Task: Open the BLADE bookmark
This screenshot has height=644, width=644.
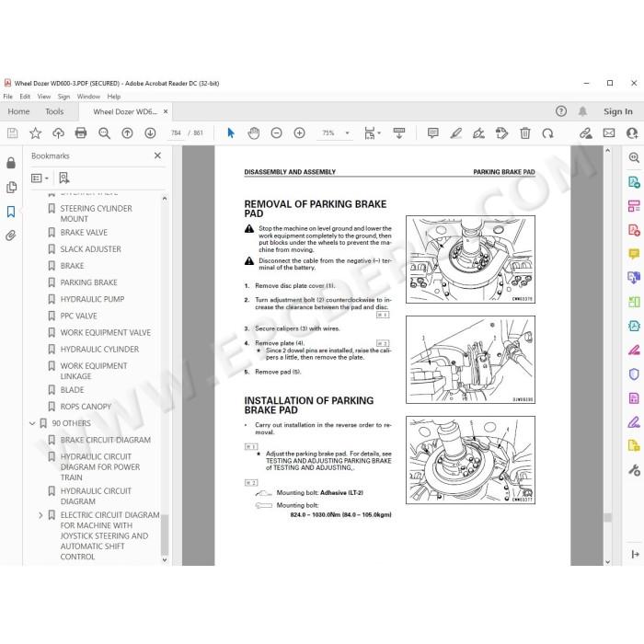Action: tap(73, 390)
